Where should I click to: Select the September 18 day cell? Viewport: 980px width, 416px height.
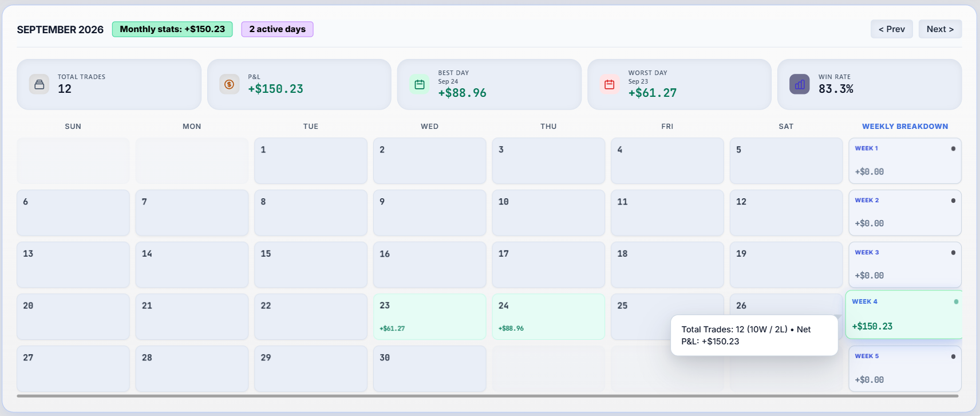tap(667, 265)
